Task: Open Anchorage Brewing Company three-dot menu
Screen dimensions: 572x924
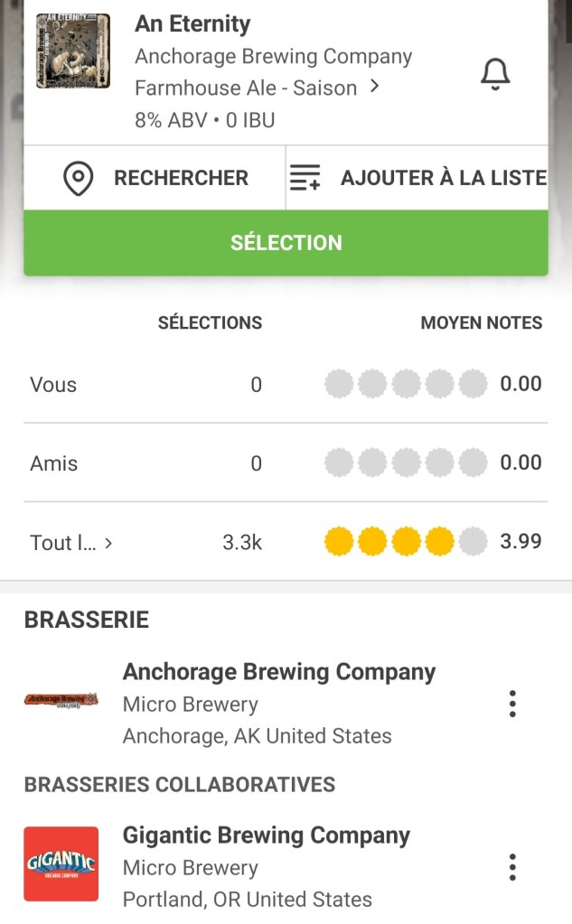Action: 512,704
